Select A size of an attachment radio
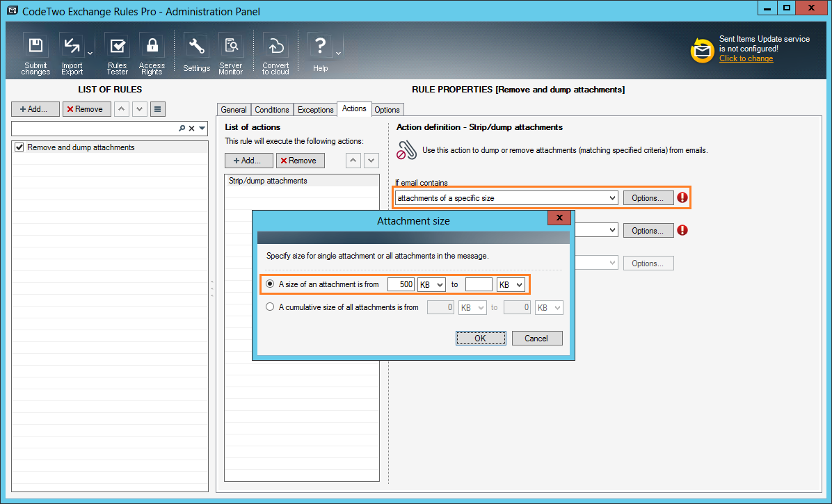The height and width of the screenshot is (504, 832). point(269,284)
